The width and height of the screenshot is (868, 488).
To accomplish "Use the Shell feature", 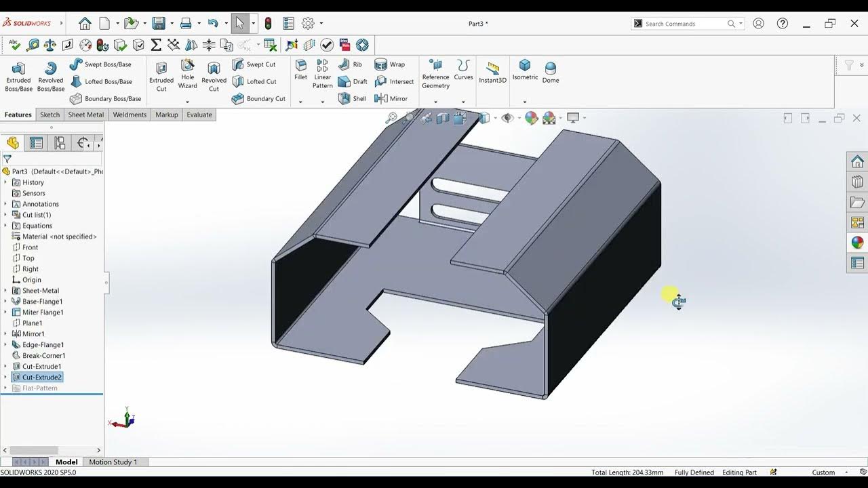I will point(352,98).
